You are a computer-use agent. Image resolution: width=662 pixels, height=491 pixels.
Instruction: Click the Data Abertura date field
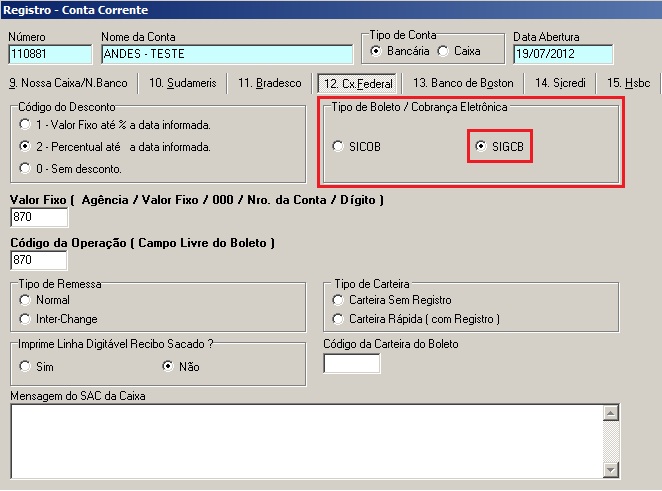pyautogui.click(x=563, y=54)
